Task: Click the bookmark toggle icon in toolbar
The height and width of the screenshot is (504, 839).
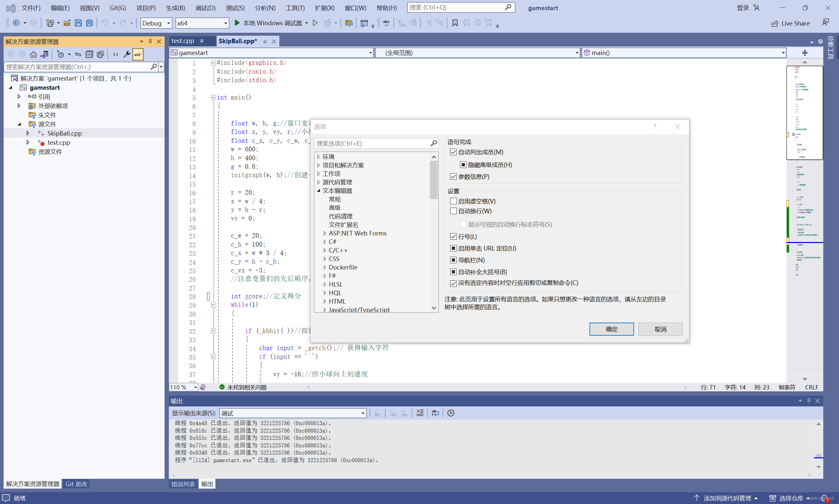Action: (455, 23)
